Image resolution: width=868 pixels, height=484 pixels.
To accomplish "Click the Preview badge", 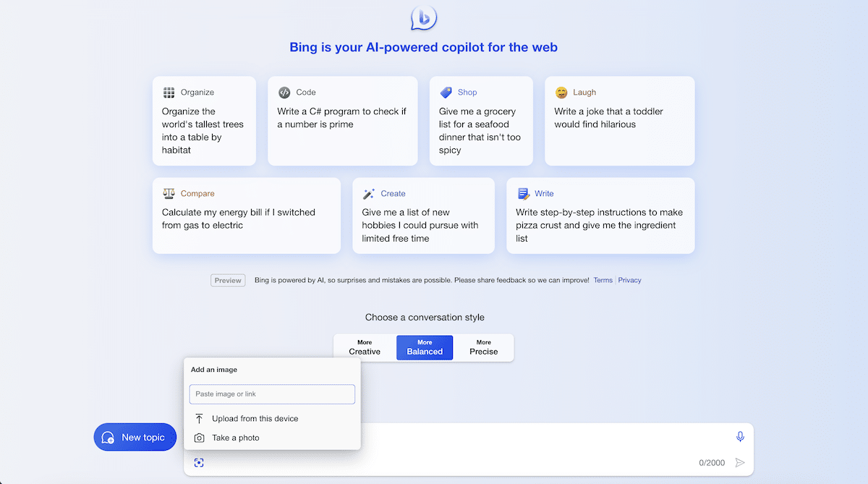I will pos(228,280).
